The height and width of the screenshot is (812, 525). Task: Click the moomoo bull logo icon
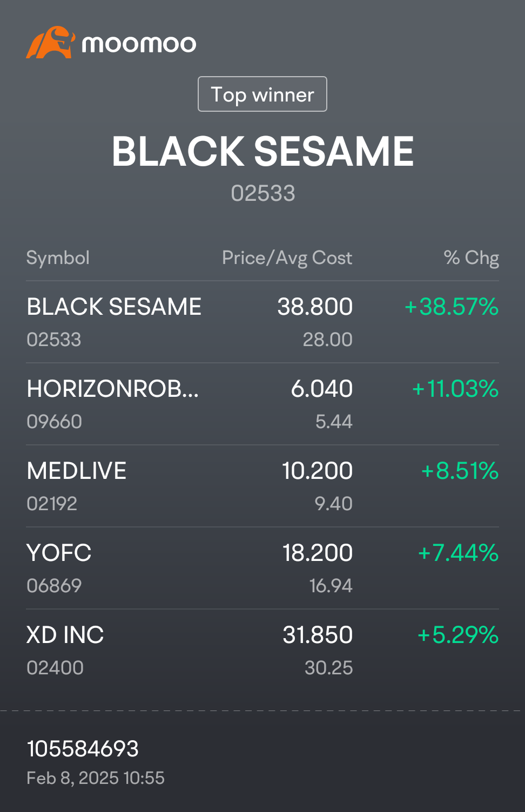[50, 42]
